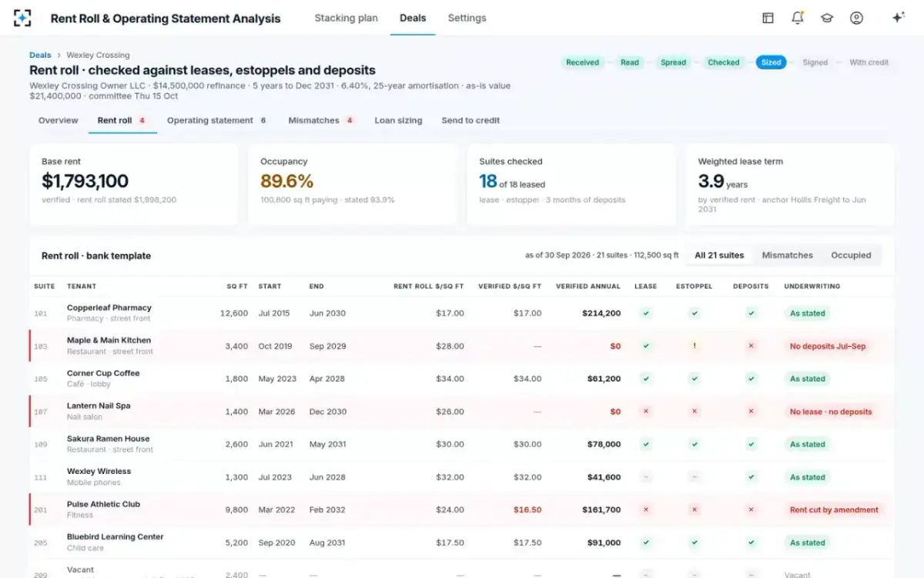Open the notifications bell
Viewport: 924px width, 578px height.
coord(798,18)
